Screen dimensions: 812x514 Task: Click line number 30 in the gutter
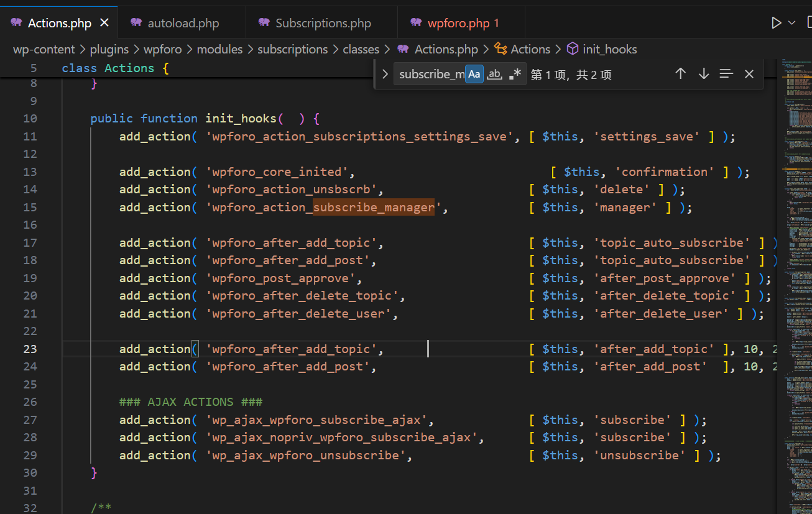30,473
